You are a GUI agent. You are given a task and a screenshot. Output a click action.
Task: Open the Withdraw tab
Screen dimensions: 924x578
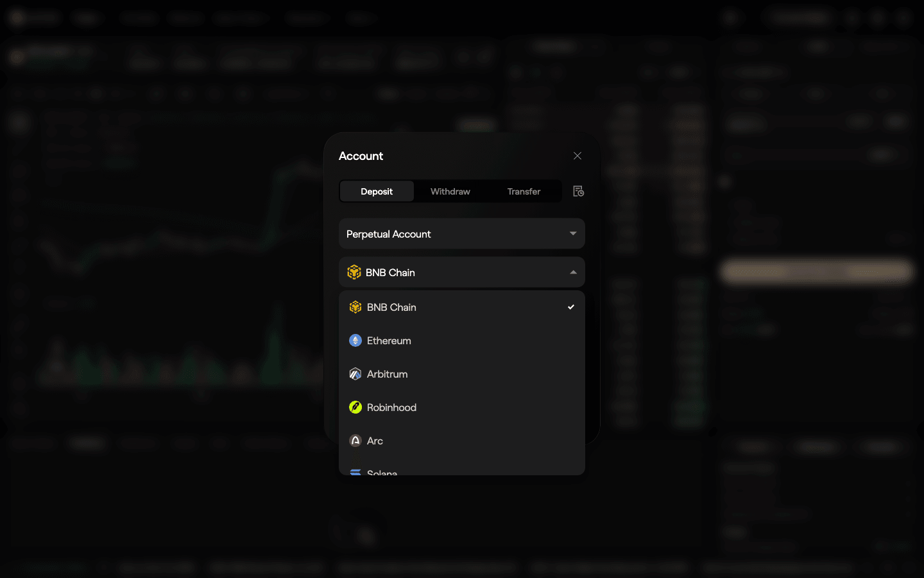(x=450, y=191)
